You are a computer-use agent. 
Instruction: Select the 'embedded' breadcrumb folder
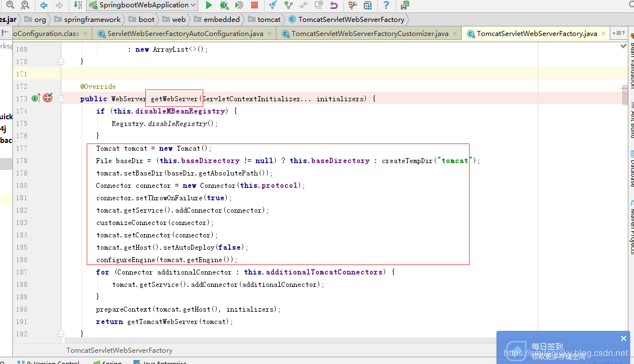(217, 19)
